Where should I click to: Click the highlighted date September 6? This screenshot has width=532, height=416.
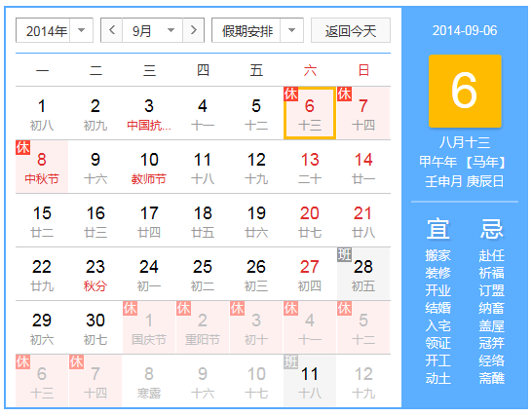[310, 113]
